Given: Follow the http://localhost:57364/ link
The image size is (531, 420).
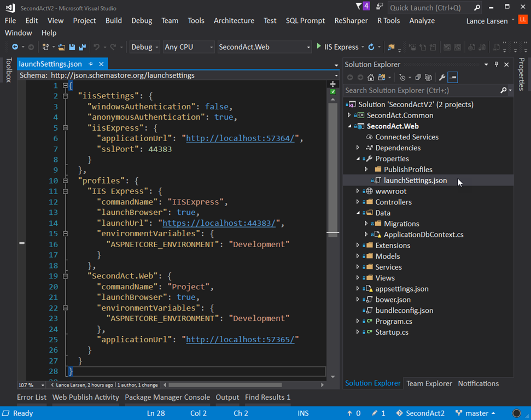Looking at the screenshot, I should tap(240, 138).
